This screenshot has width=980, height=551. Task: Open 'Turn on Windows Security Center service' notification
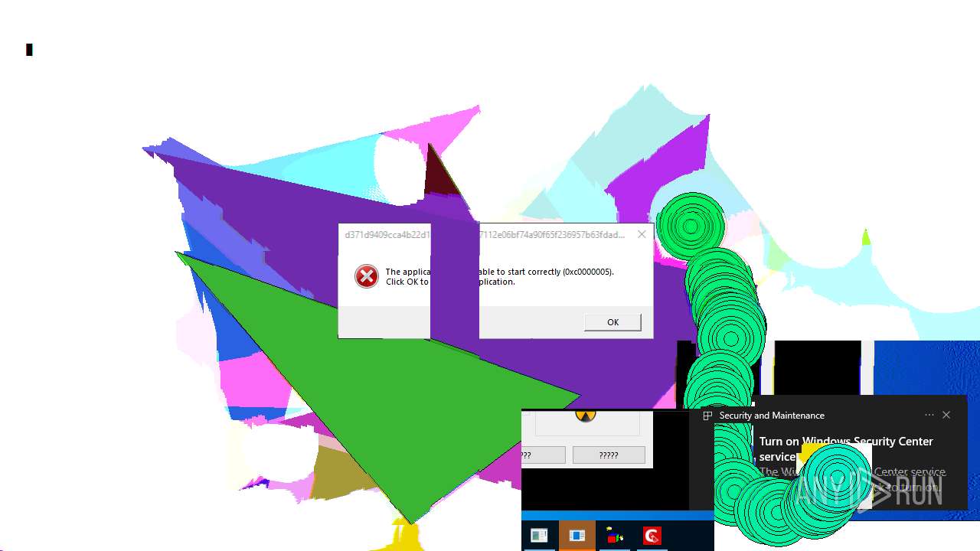846,448
